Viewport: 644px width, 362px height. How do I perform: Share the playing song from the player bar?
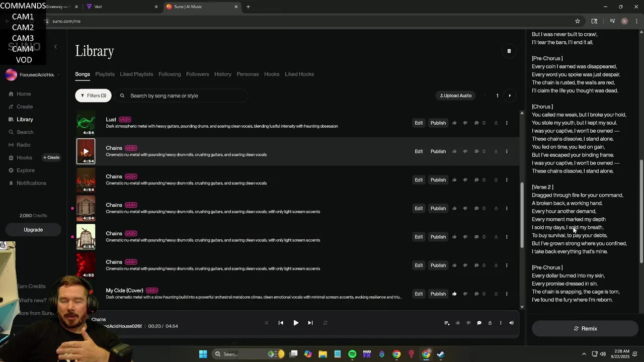click(x=490, y=323)
